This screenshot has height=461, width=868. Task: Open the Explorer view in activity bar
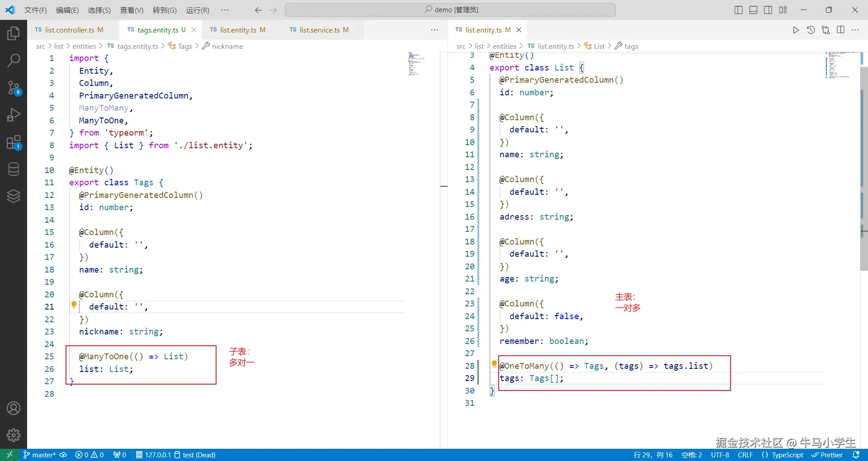click(x=14, y=33)
